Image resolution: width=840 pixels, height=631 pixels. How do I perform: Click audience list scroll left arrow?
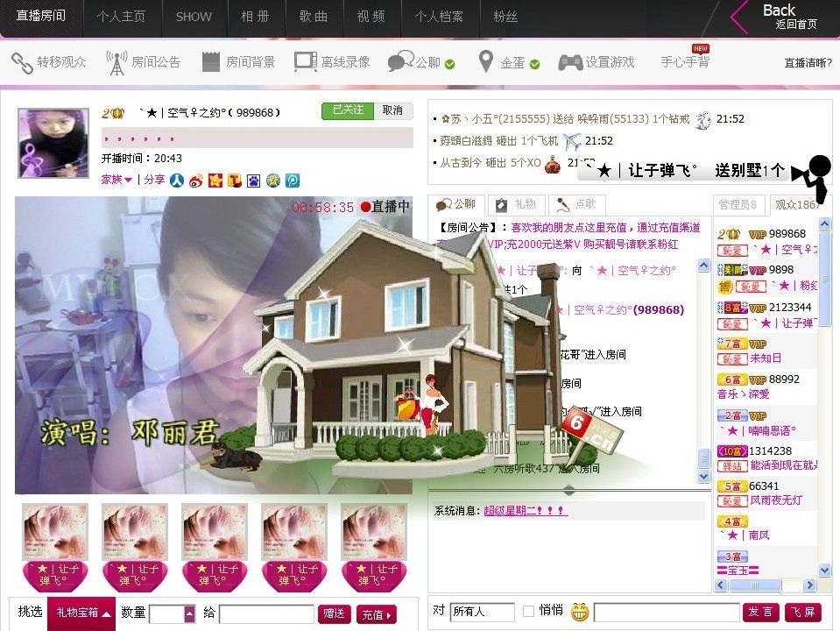coord(721,585)
